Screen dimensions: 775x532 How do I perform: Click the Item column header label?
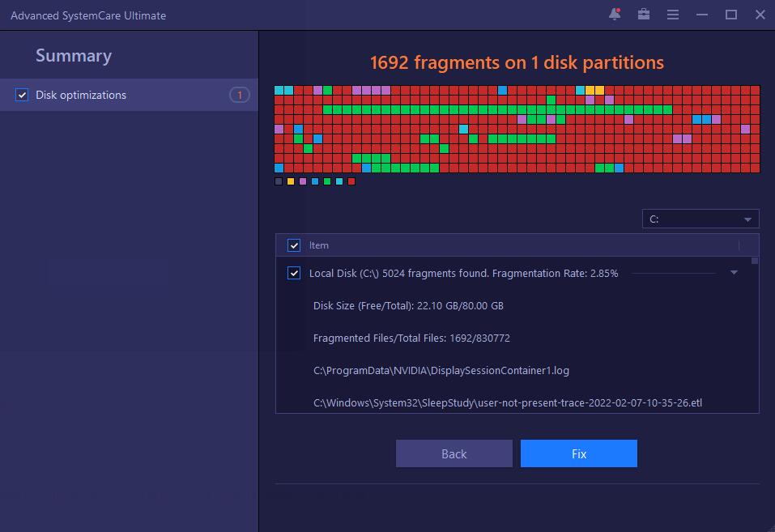[x=319, y=245]
